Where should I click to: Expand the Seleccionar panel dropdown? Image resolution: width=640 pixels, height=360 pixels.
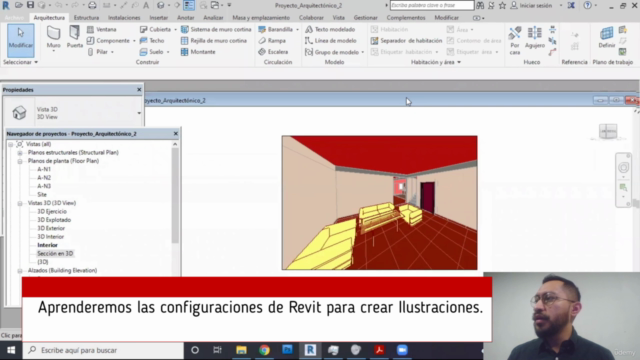(x=20, y=62)
